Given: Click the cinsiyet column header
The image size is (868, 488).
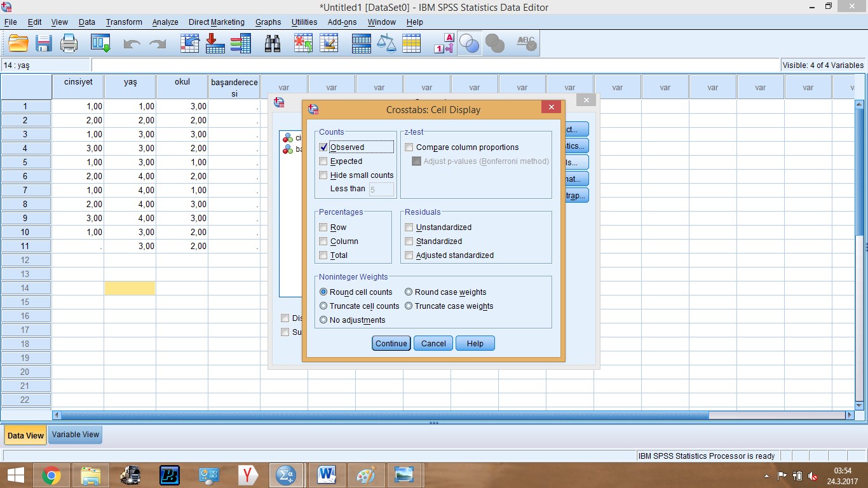Looking at the screenshot, I should coord(78,87).
